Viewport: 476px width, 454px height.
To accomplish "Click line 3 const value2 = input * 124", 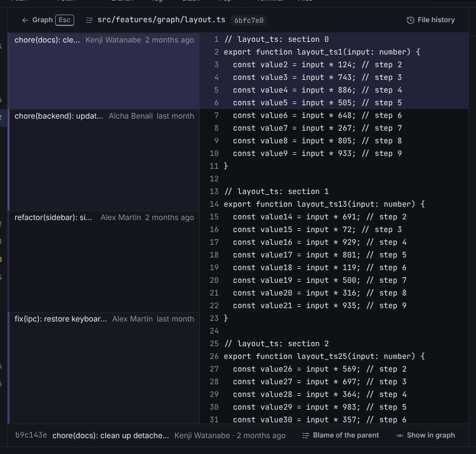I will click(317, 65).
